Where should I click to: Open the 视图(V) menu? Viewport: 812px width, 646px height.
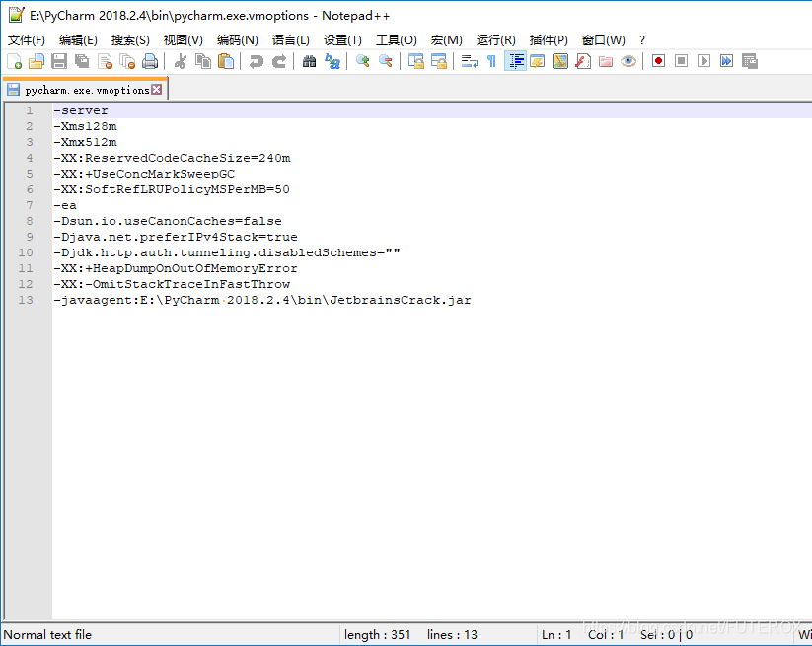click(x=184, y=40)
